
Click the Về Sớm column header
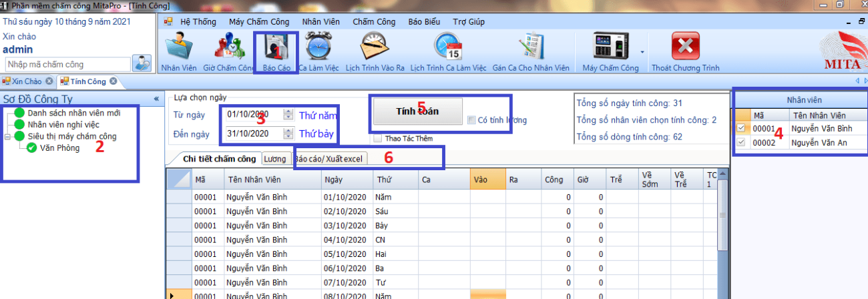click(x=654, y=180)
